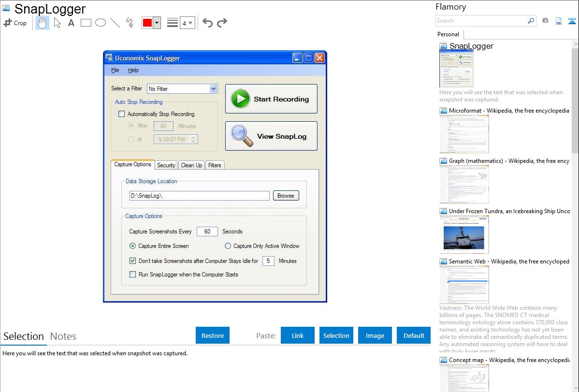Image resolution: width=579 pixels, height=392 pixels.
Task: Open the File menu in Uconomix SnapLogger
Action: [x=115, y=70]
